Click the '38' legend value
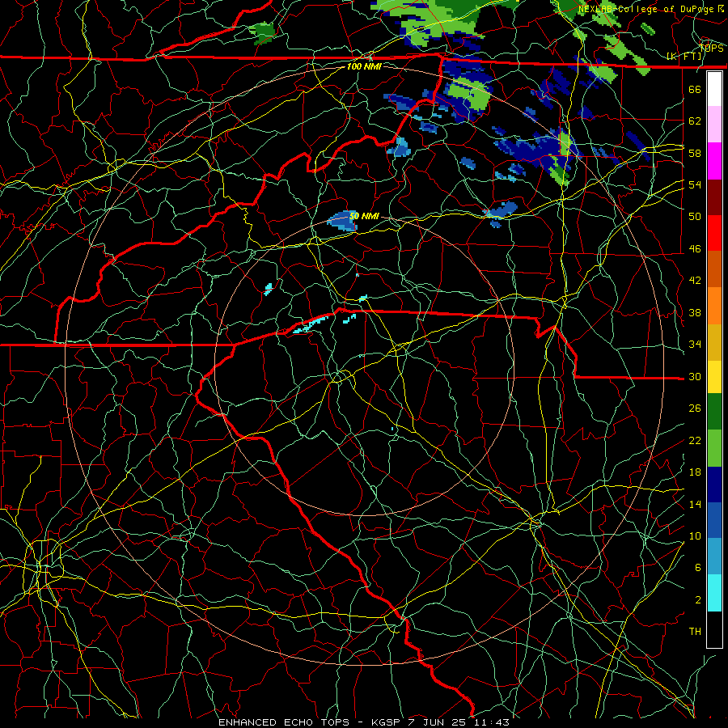This screenshot has height=728, width=728. click(x=695, y=312)
